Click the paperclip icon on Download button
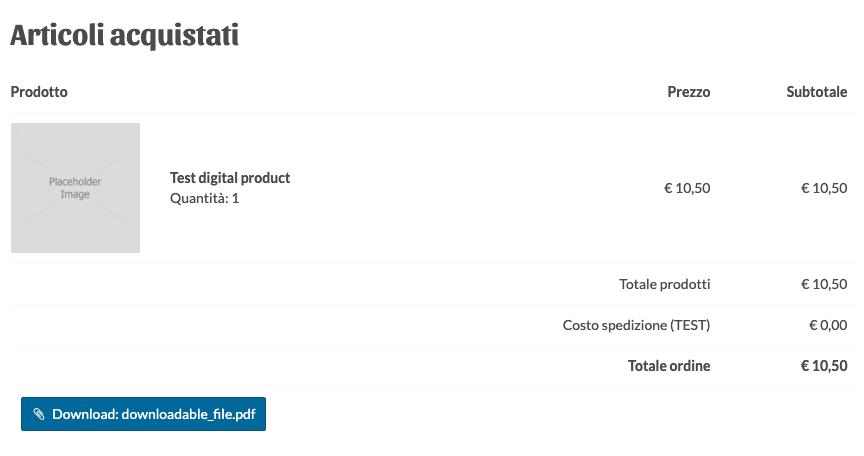Screen dimensions: 864x456 [x=39, y=414]
